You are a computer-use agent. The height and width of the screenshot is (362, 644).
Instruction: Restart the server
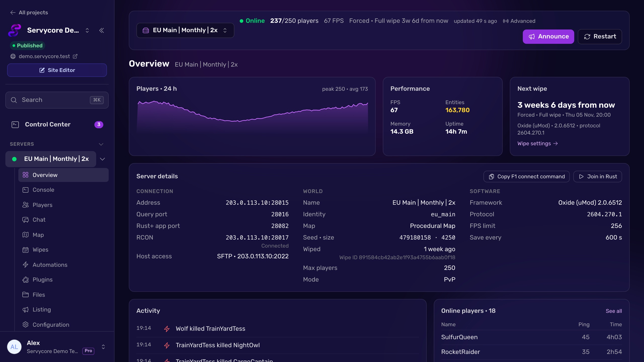(600, 37)
